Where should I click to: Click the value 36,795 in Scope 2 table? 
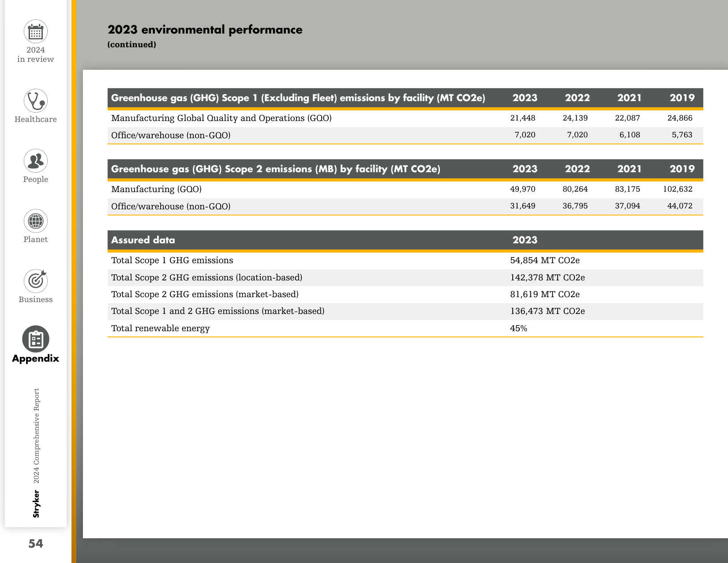pos(575,206)
